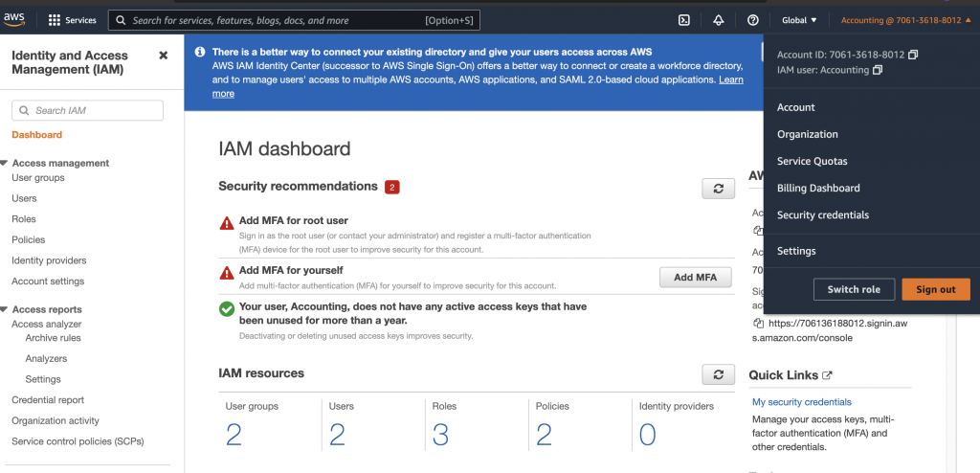Refresh Security recommendations
The height and width of the screenshot is (473, 980).
pos(718,189)
